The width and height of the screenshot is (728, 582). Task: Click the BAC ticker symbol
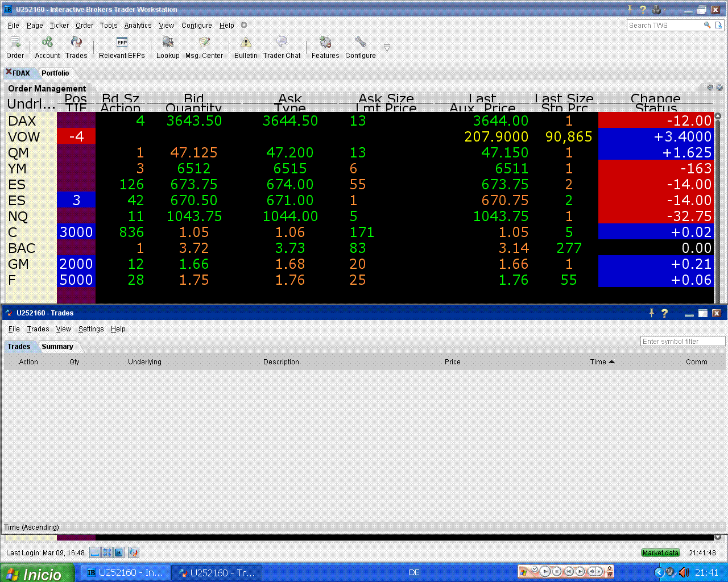pos(22,248)
